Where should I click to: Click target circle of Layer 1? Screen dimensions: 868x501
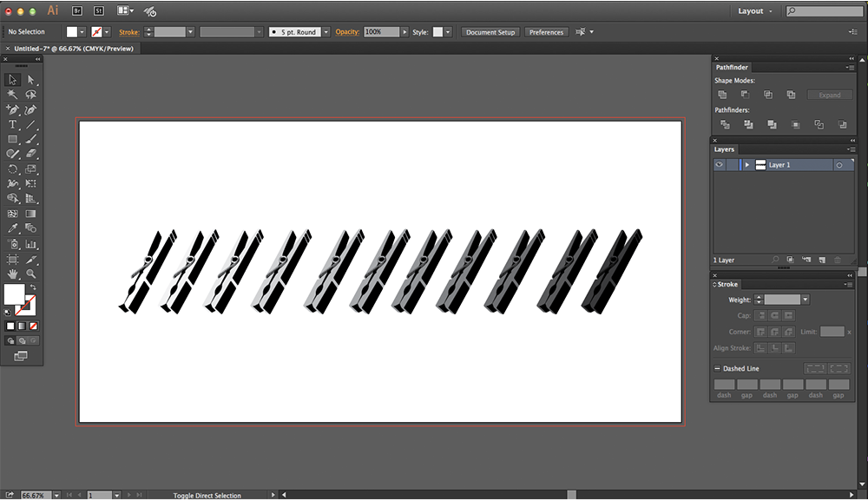click(839, 165)
